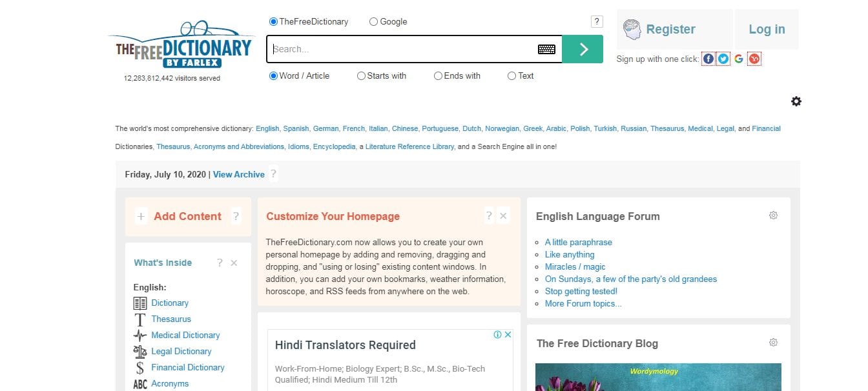Open Medical Dictionary in What's Inside list

click(185, 336)
